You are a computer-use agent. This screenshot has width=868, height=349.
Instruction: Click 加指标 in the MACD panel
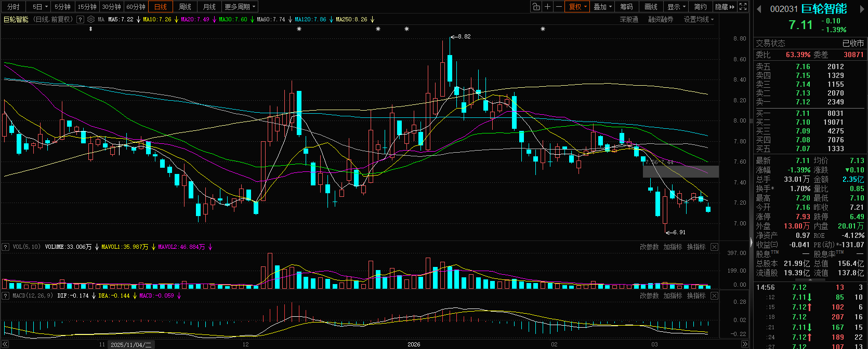click(673, 296)
